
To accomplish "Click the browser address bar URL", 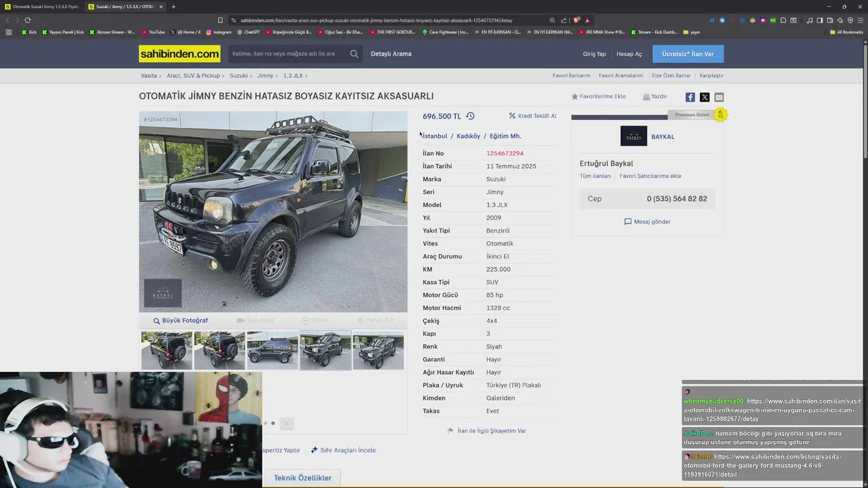I will click(376, 20).
